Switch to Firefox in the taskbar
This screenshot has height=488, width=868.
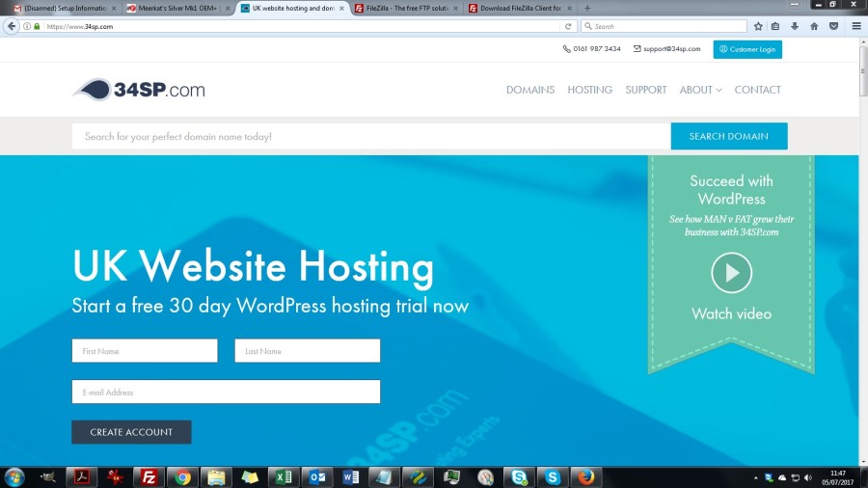pyautogui.click(x=586, y=477)
